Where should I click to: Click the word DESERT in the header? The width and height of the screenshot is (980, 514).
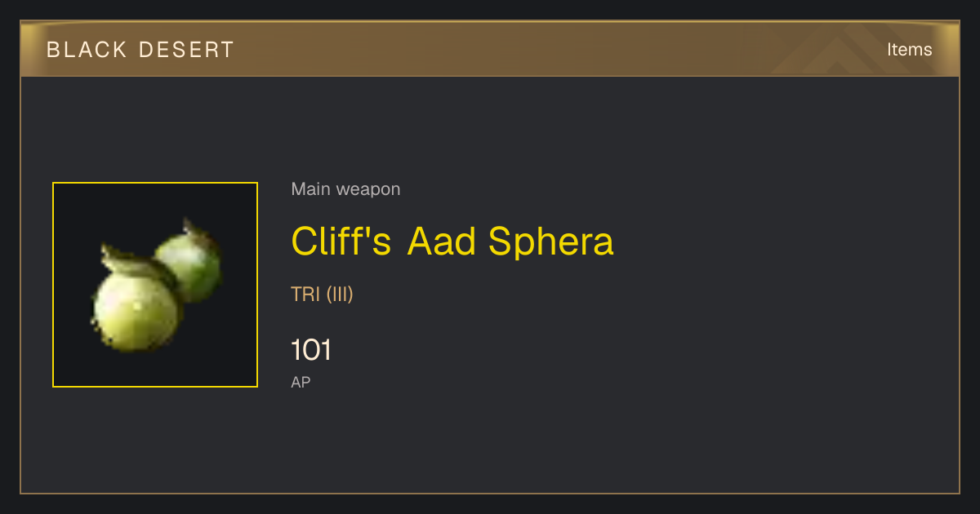tap(186, 50)
